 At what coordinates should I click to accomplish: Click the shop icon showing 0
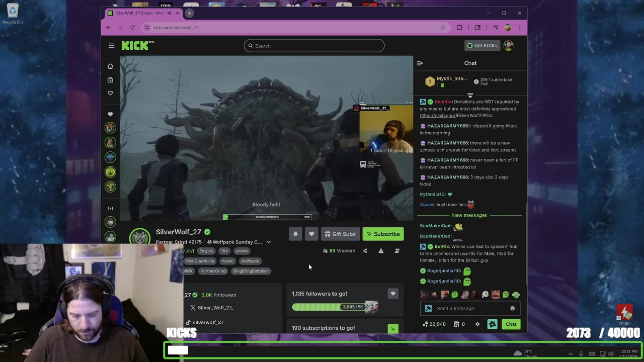coord(460,324)
